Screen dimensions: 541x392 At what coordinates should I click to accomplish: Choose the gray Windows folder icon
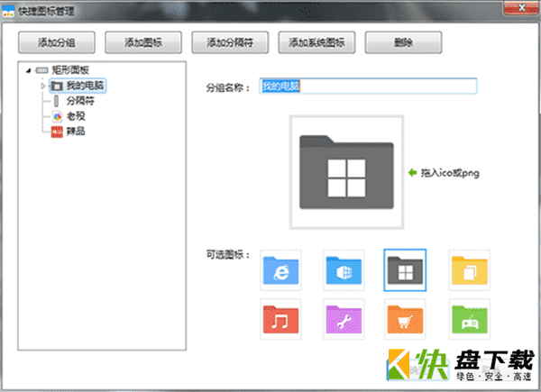[x=405, y=270]
